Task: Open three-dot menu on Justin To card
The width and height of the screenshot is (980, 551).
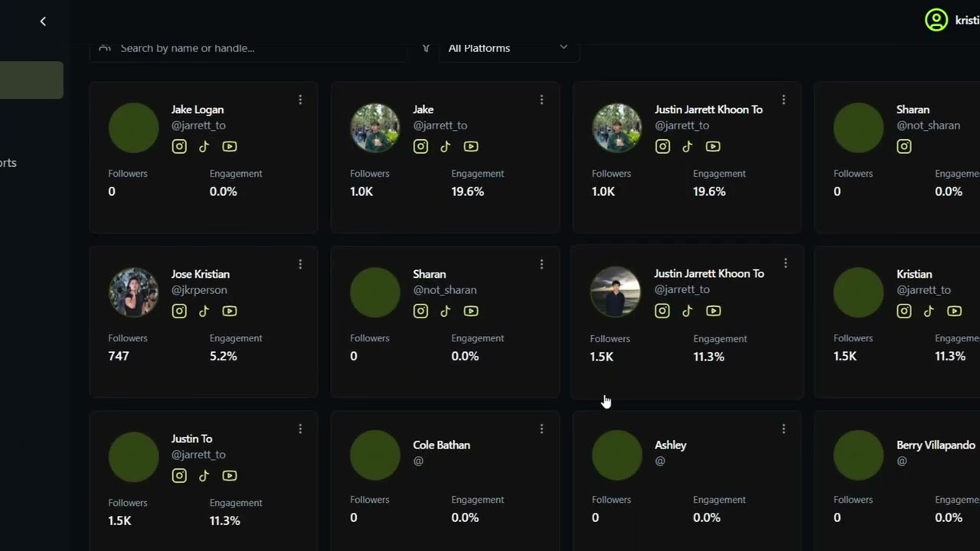Action: tap(300, 429)
